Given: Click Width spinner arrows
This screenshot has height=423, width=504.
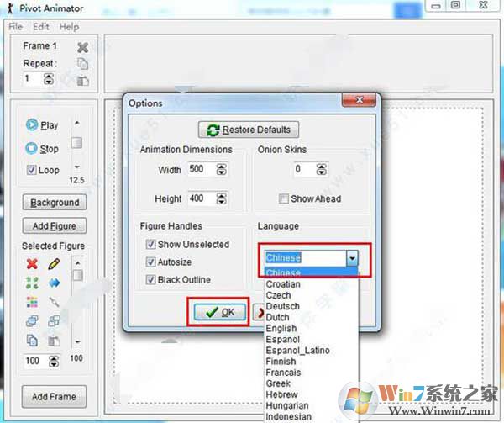Looking at the screenshot, I should click(222, 169).
